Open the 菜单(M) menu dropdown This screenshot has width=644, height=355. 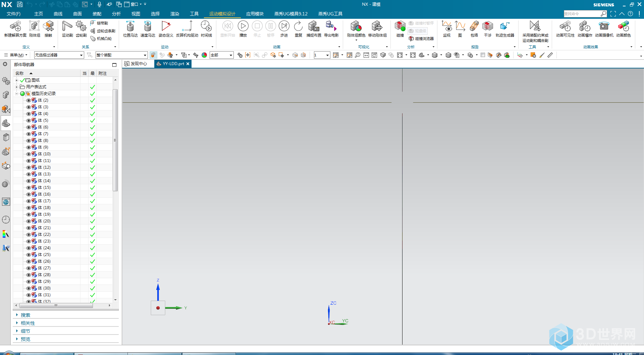pos(16,55)
